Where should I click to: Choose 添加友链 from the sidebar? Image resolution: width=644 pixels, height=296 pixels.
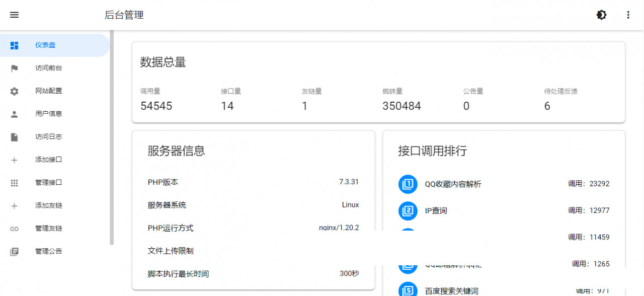54,206
